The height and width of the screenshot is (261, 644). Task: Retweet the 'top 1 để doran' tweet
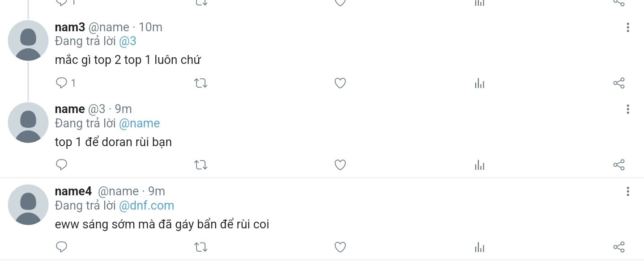coord(201,165)
